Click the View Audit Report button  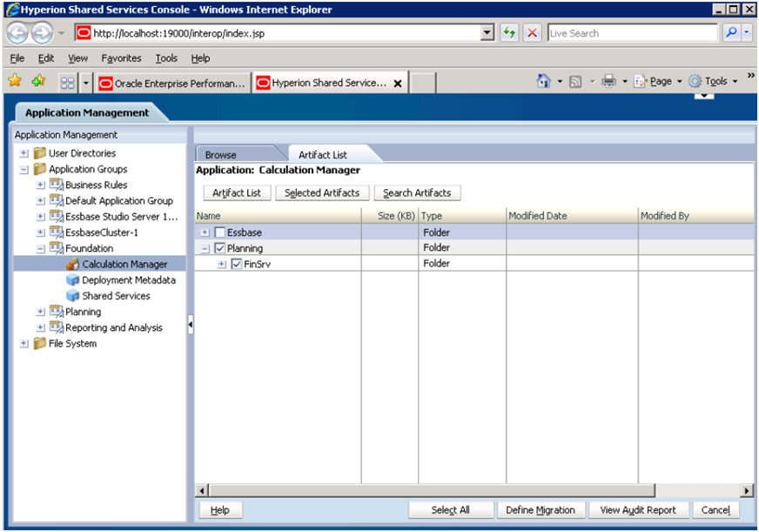point(639,509)
